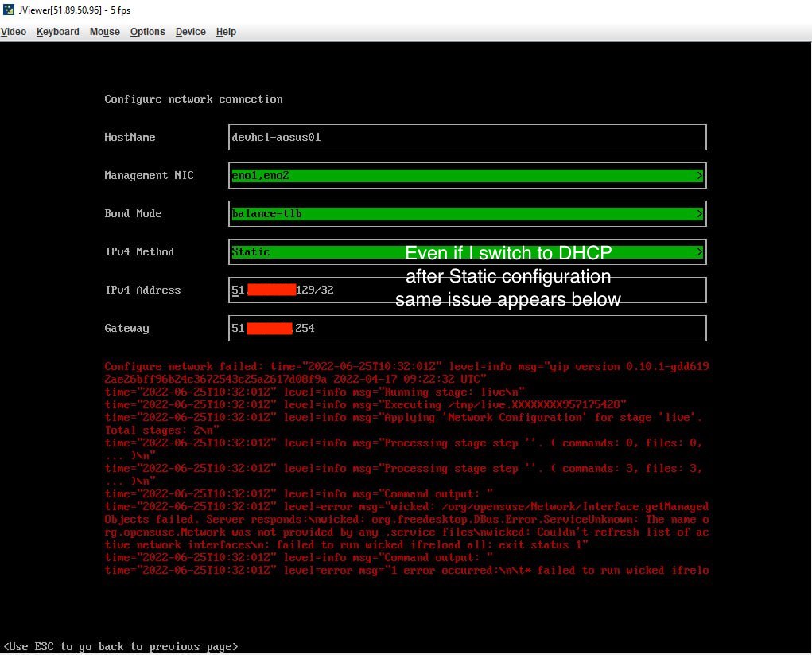Expand the IPv4 Method arrow

pyautogui.click(x=700, y=251)
